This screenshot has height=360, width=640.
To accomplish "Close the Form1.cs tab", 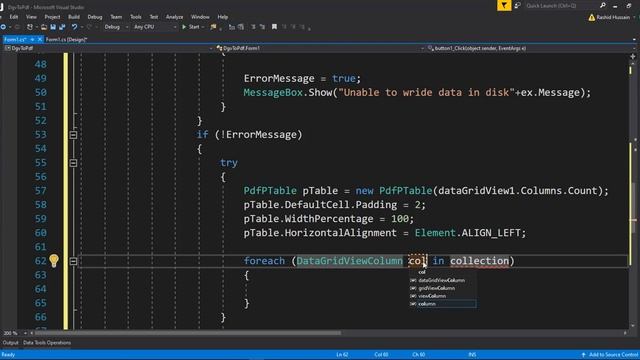I will click(x=40, y=40).
